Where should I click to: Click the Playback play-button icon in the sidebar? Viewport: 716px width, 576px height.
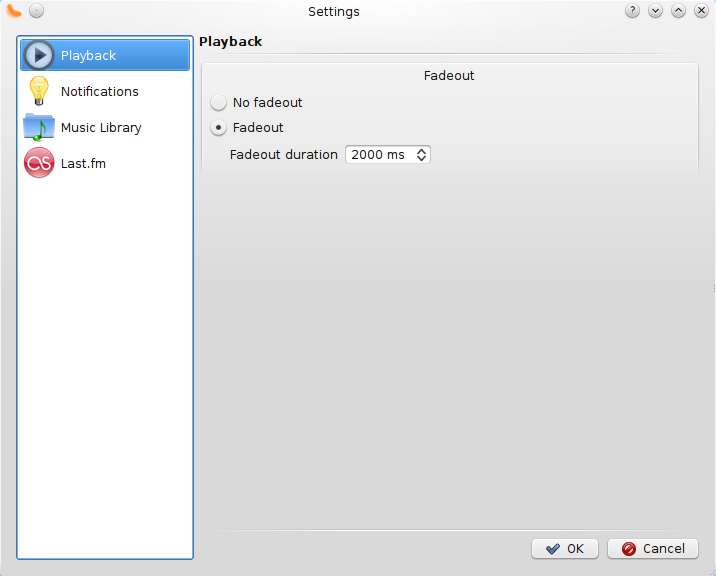pyautogui.click(x=39, y=55)
